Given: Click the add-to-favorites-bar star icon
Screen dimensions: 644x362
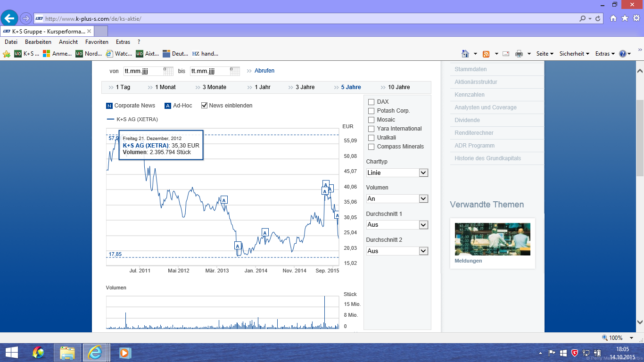Looking at the screenshot, I should coord(7,54).
